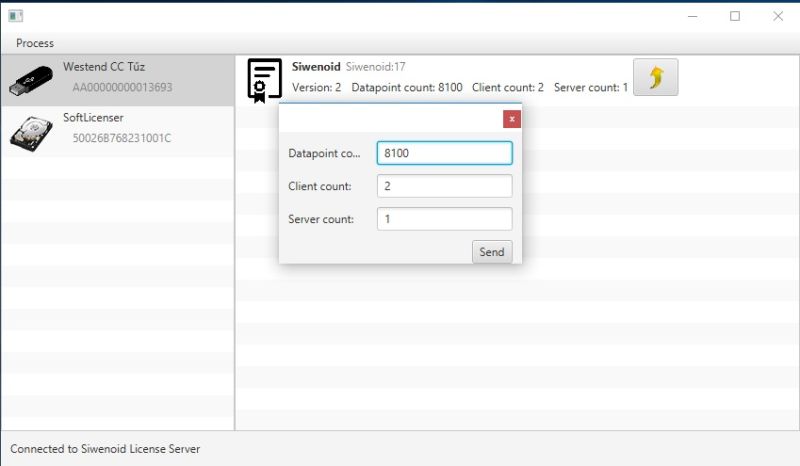The width and height of the screenshot is (800, 466).
Task: Click the Send button
Action: coord(492,252)
